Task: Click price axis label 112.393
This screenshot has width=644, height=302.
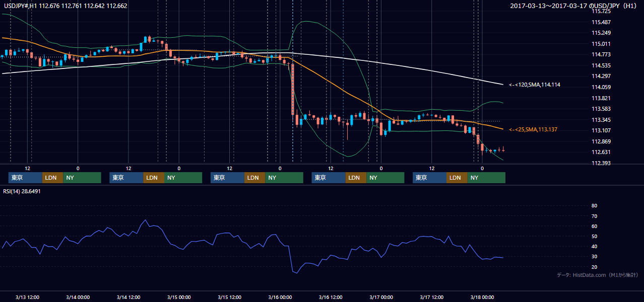Action: click(601, 163)
